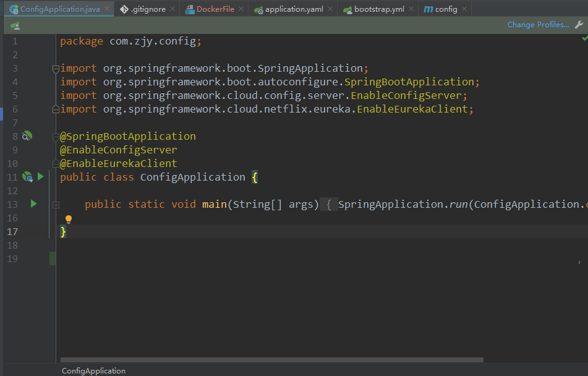Click the green change marker in the line 19 gutter
This screenshot has height=376, width=588.
click(x=53, y=258)
